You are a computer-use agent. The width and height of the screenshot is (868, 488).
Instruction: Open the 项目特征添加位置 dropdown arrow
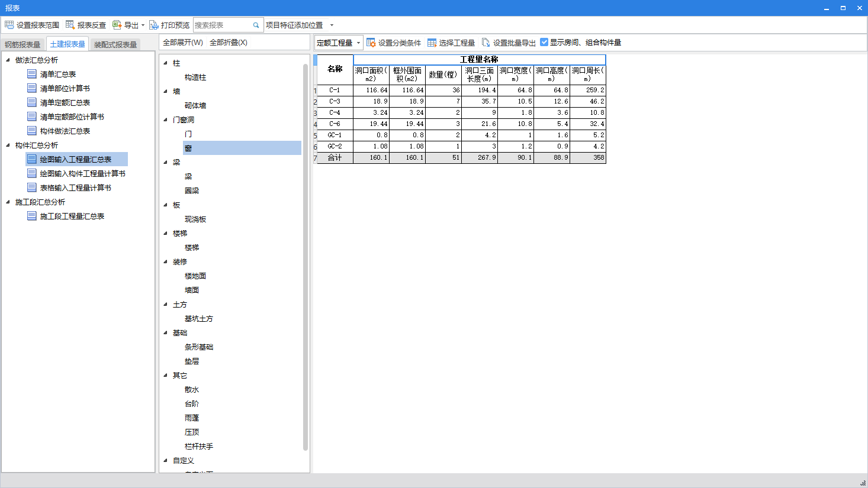(332, 25)
